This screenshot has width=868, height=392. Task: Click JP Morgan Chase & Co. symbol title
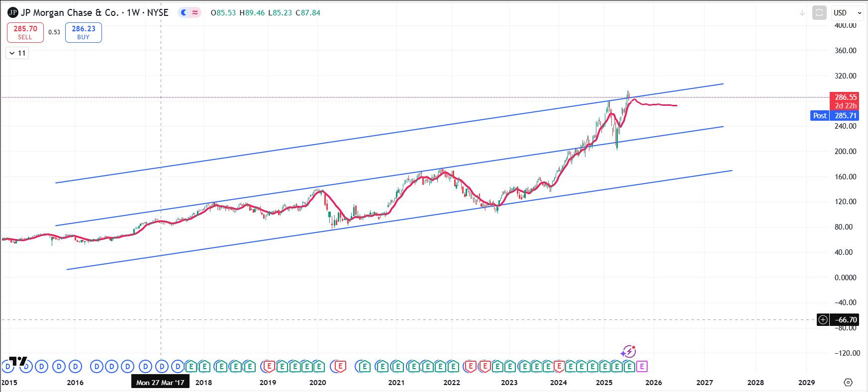[70, 12]
